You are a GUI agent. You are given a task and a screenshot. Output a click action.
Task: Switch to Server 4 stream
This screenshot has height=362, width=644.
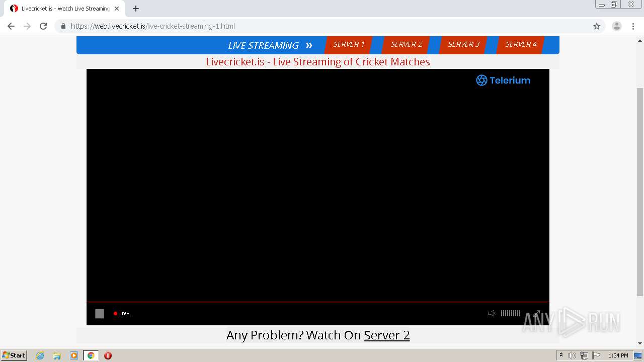pos(521,45)
